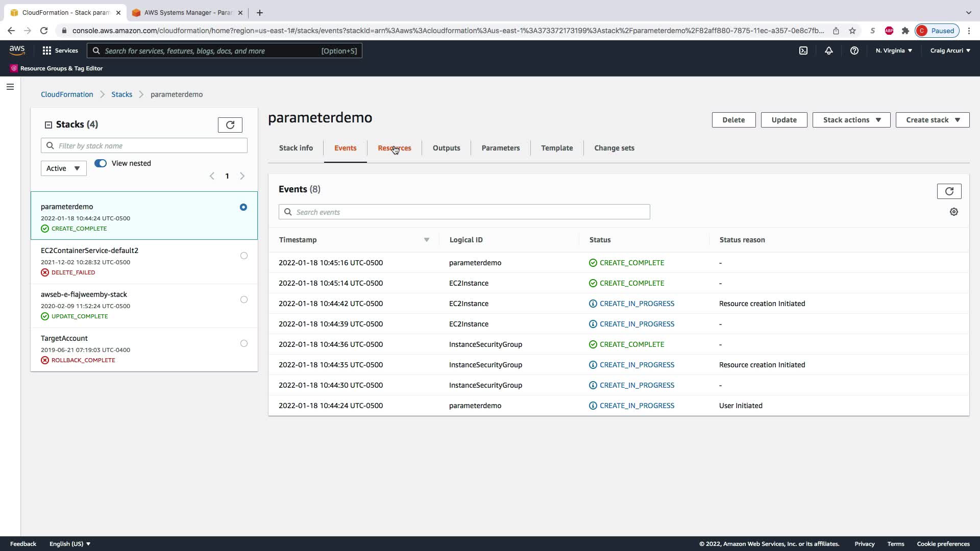Screen dimensions: 980x551
Task: Refresh the Stacks list panel
Action: (230, 125)
